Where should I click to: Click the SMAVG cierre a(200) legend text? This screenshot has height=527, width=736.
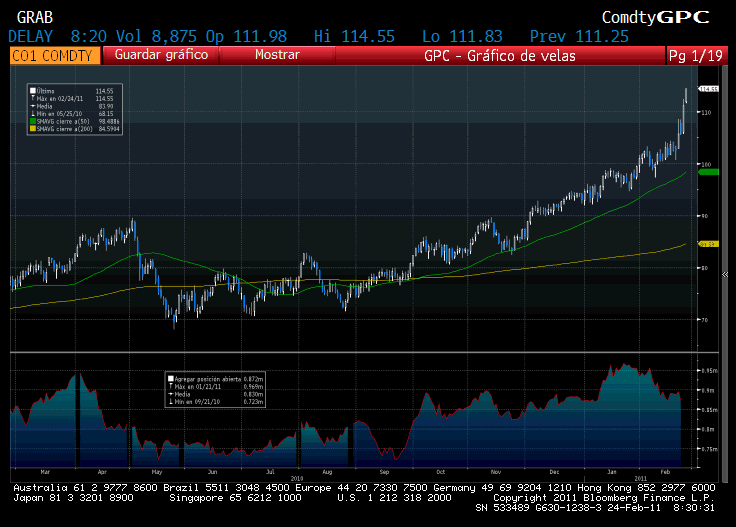[x=64, y=129]
